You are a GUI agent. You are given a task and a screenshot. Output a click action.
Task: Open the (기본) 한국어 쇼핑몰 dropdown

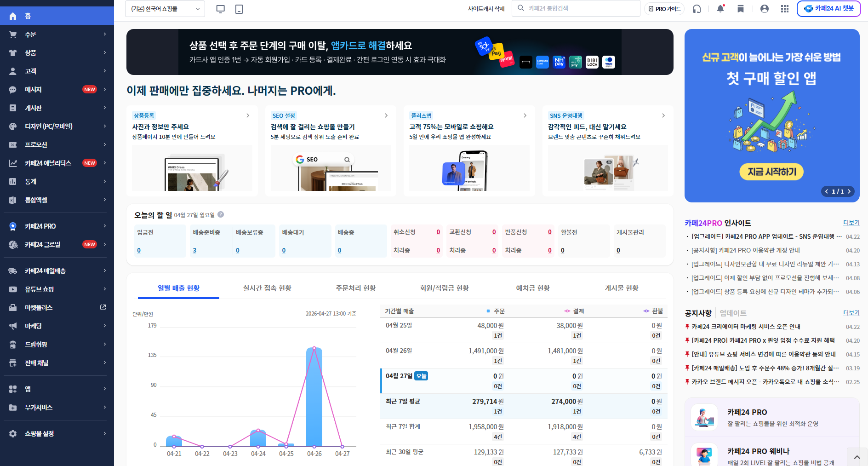(165, 9)
